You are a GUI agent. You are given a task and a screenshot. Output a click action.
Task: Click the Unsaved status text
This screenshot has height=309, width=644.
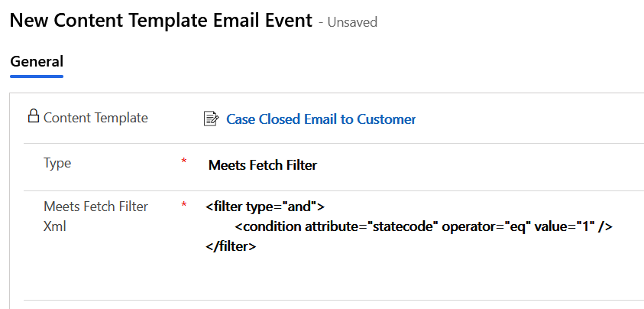[352, 22]
